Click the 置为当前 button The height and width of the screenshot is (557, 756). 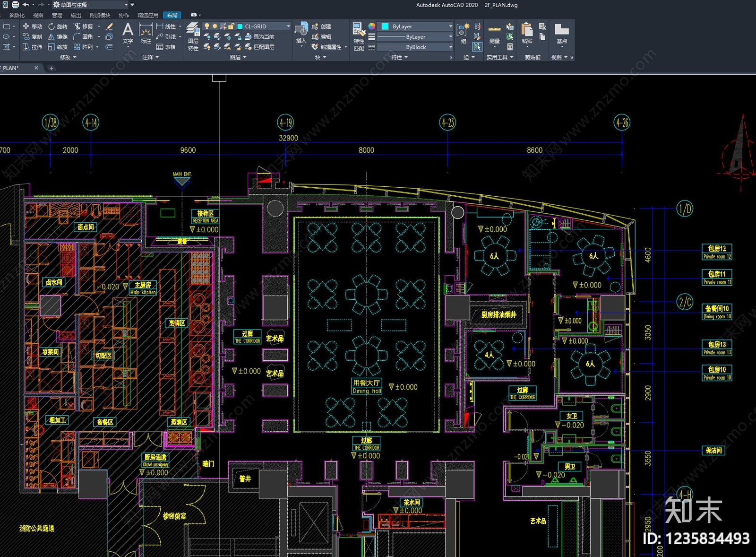259,37
